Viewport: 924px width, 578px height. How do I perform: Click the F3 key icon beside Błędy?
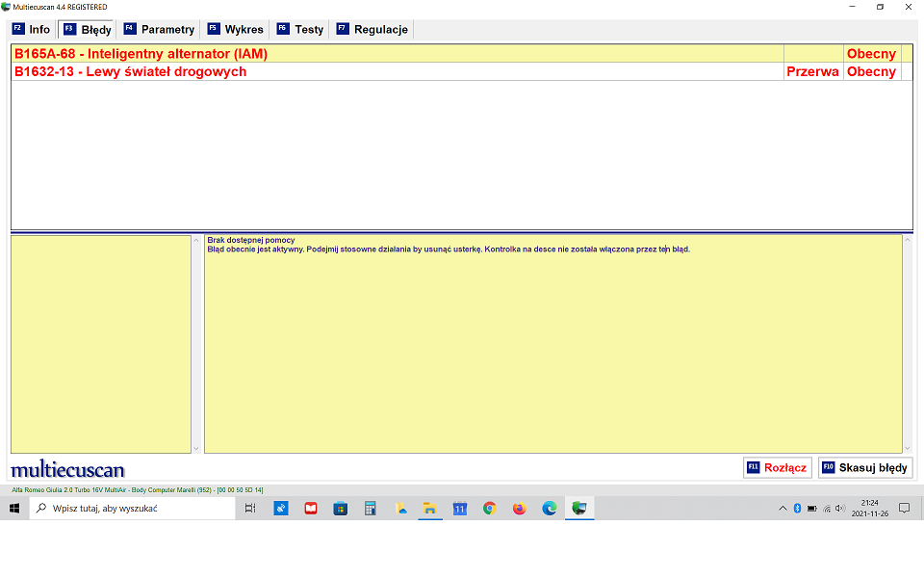pyautogui.click(x=69, y=28)
